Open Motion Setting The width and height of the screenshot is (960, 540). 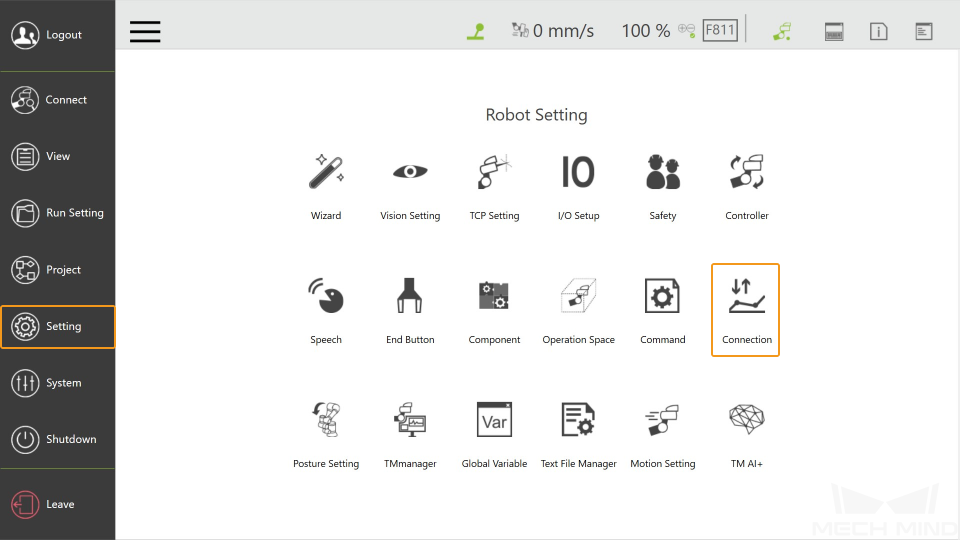(662, 435)
